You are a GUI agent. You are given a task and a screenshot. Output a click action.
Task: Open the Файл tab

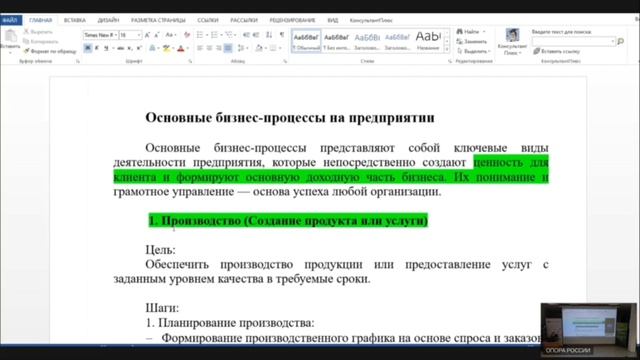click(11, 20)
